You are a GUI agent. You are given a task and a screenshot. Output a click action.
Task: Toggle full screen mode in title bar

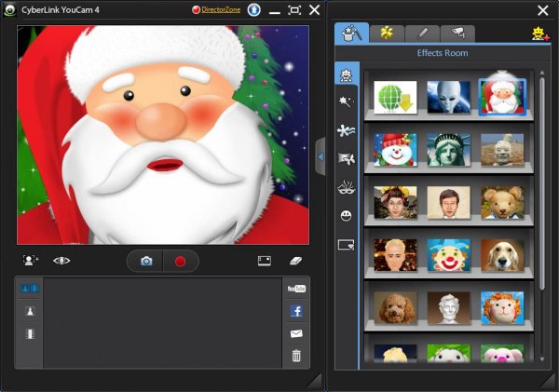click(x=294, y=10)
